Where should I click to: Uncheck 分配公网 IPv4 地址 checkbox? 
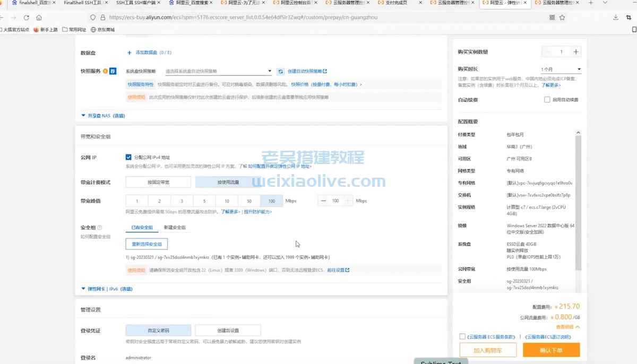tap(128, 158)
